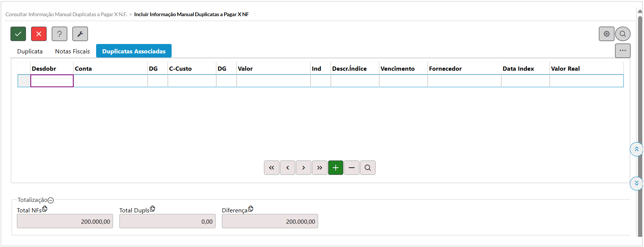Confirm with the green checkmark button
The image size is (644, 247).
click(x=18, y=34)
